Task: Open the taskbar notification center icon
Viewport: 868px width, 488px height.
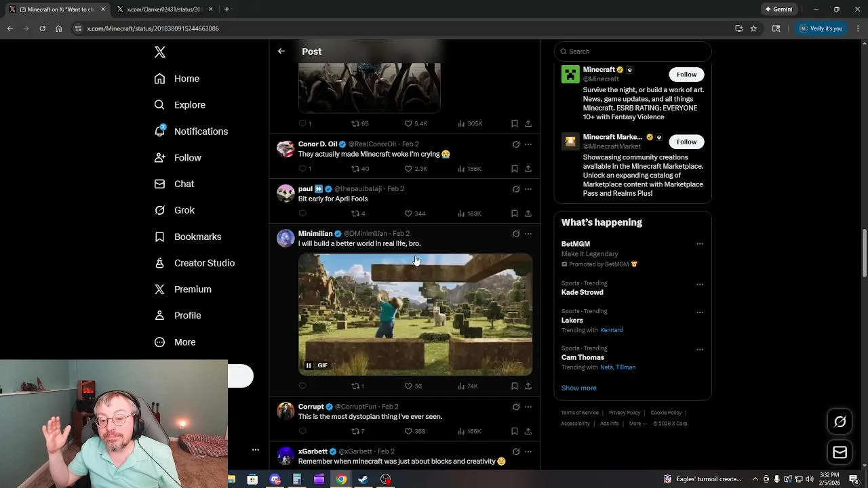Action: coord(854,479)
